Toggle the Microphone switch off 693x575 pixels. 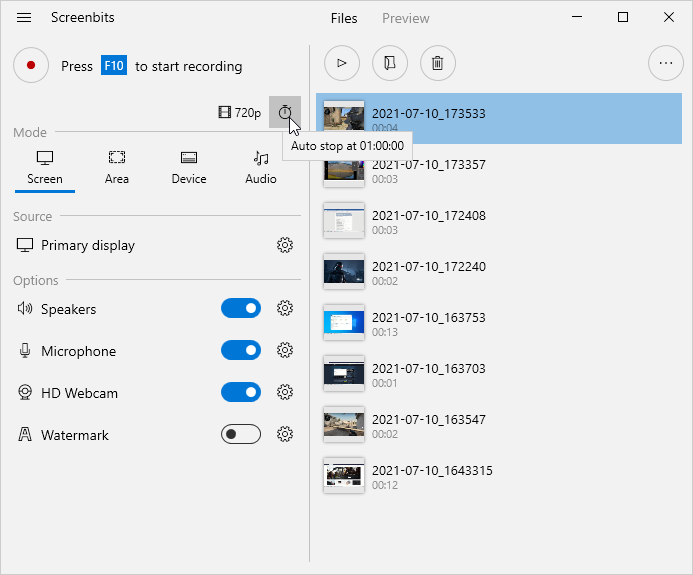coord(241,350)
